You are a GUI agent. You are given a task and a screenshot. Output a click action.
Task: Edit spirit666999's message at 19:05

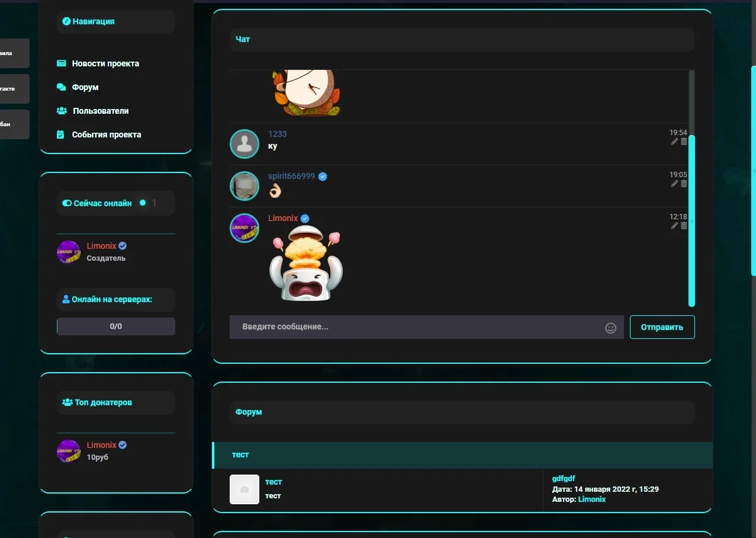pyautogui.click(x=674, y=184)
